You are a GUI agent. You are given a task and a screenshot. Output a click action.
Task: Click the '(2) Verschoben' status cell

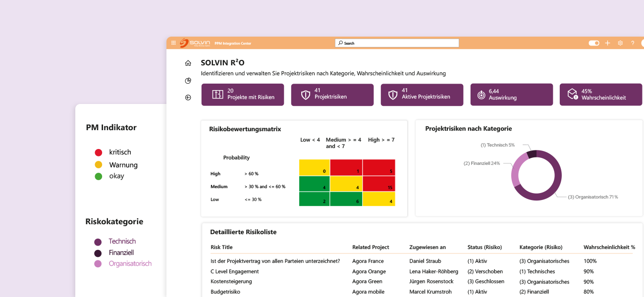(485, 271)
